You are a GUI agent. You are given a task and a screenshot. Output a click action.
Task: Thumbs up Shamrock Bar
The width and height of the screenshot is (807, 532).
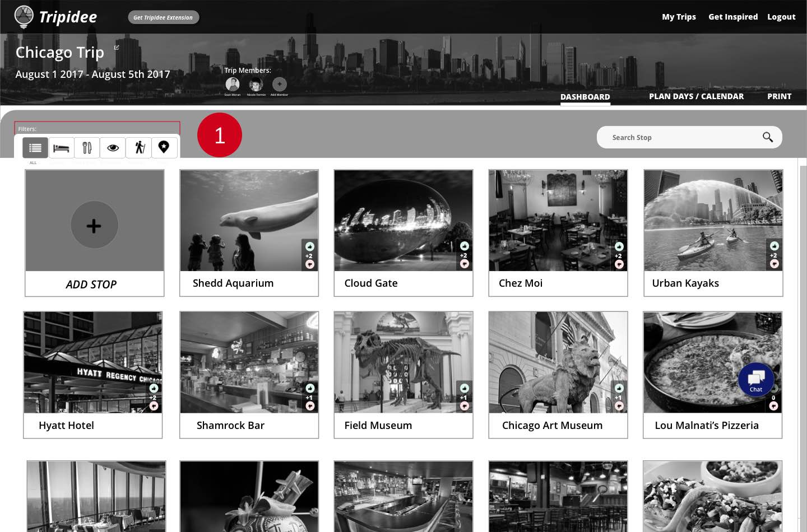click(x=309, y=389)
